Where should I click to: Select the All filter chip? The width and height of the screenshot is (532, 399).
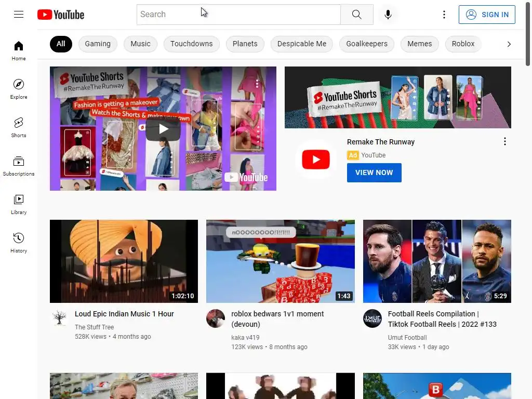[x=61, y=44]
